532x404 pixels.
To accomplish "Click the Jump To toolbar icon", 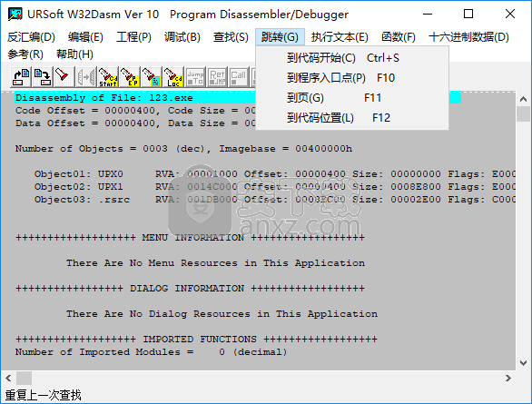I will click(195, 76).
